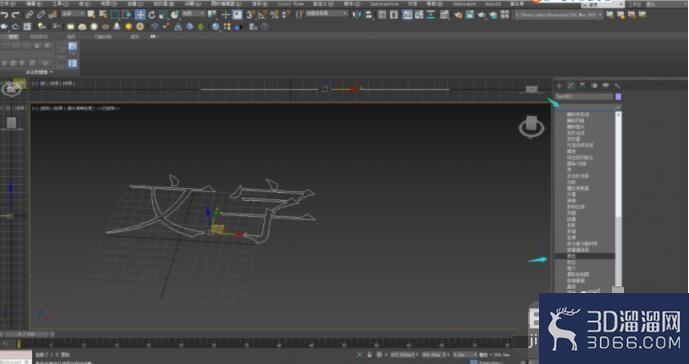Open the Selection Filter dropdown

click(x=73, y=14)
